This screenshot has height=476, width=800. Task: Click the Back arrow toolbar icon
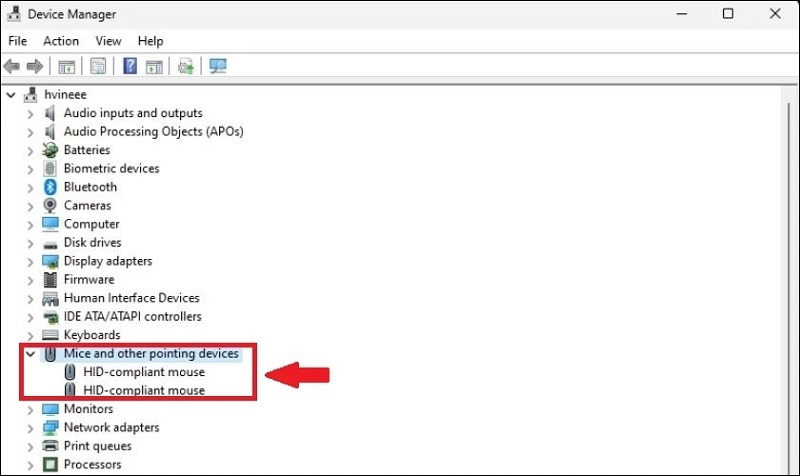click(x=11, y=66)
